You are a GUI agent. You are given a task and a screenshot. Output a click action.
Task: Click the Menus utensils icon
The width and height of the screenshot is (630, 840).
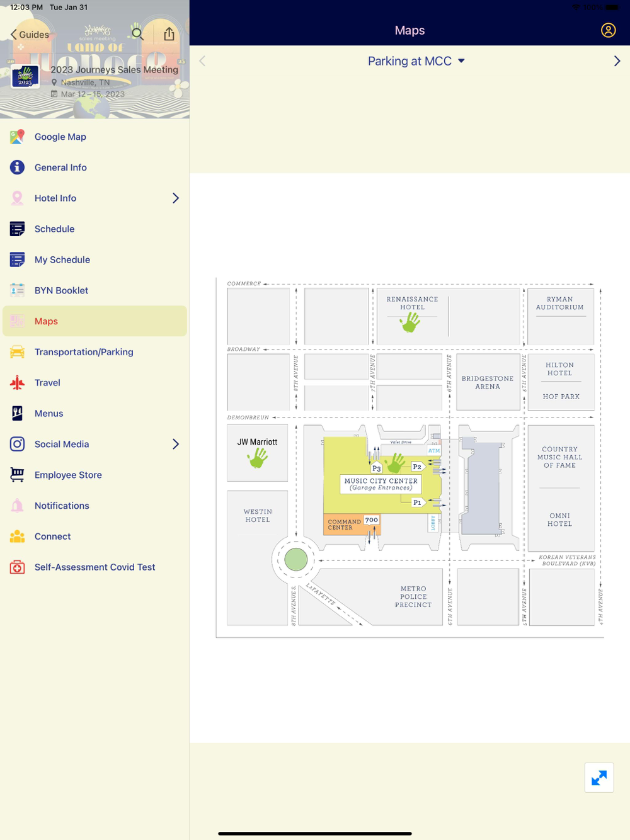(x=17, y=413)
